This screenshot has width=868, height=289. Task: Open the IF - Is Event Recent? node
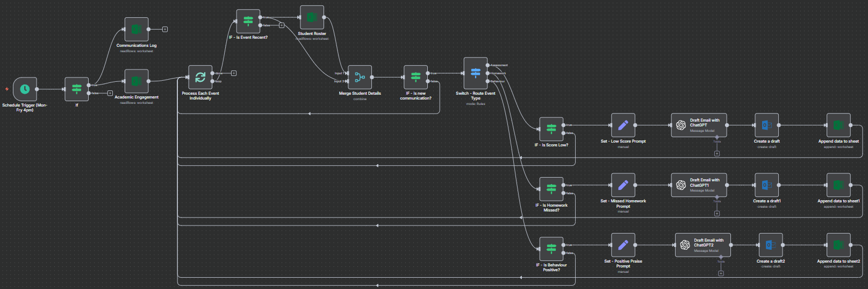click(x=248, y=22)
